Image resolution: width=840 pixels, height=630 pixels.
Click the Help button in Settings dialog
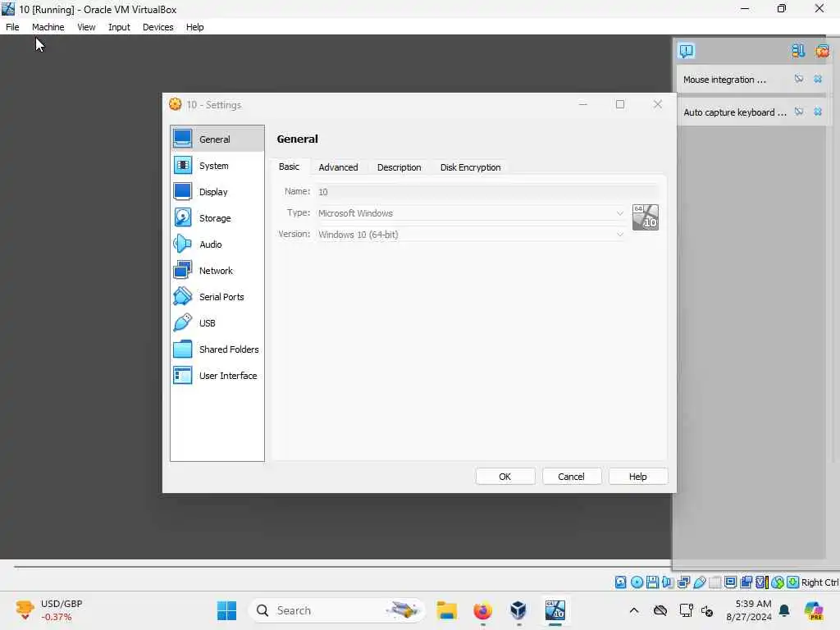point(637,477)
